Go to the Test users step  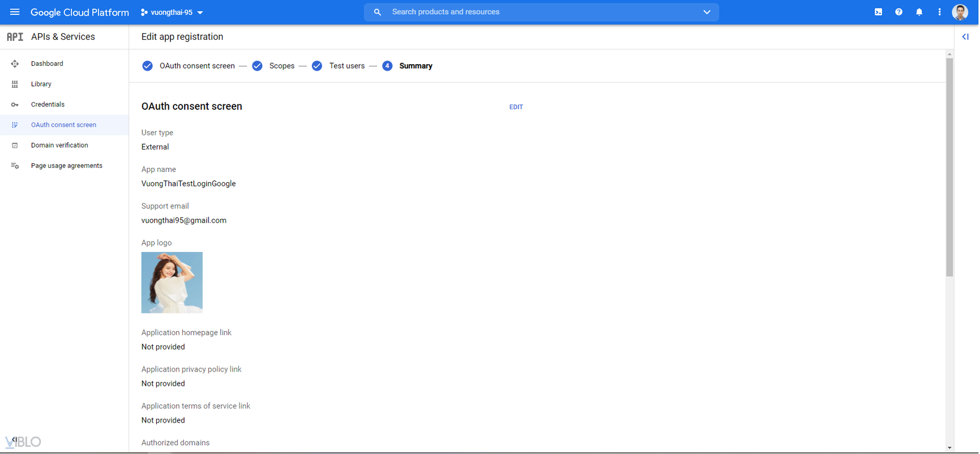pos(347,66)
